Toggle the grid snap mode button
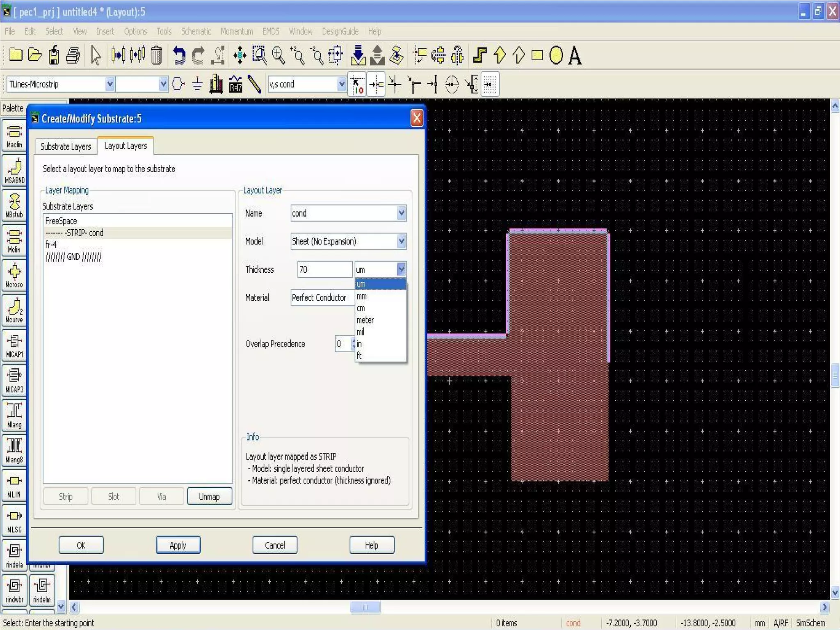Viewport: 840px width, 630px height. (490, 84)
